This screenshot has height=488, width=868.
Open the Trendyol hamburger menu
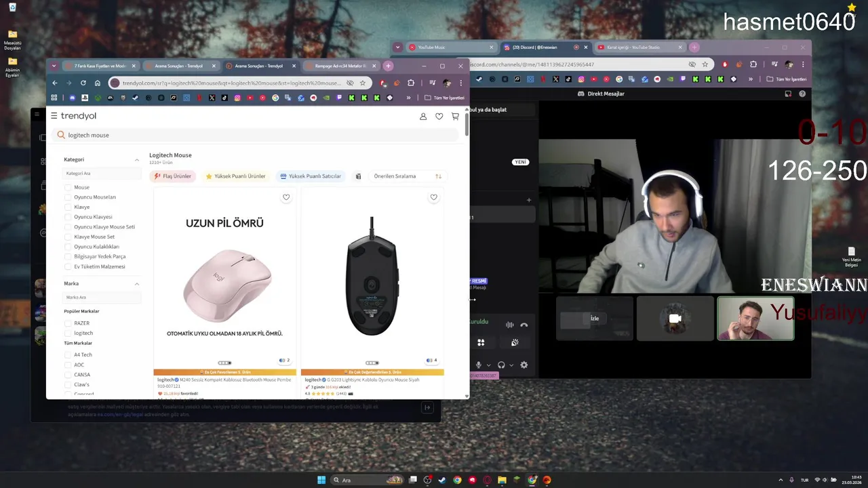54,116
